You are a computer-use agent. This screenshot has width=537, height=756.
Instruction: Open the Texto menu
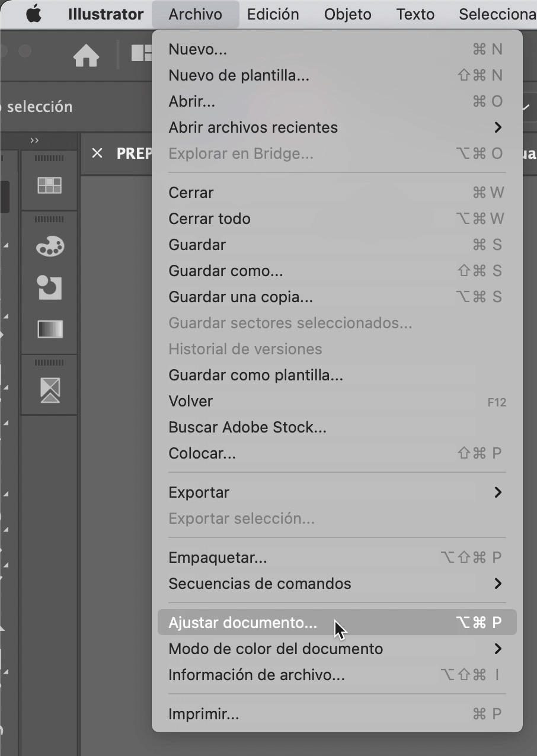coord(415,14)
